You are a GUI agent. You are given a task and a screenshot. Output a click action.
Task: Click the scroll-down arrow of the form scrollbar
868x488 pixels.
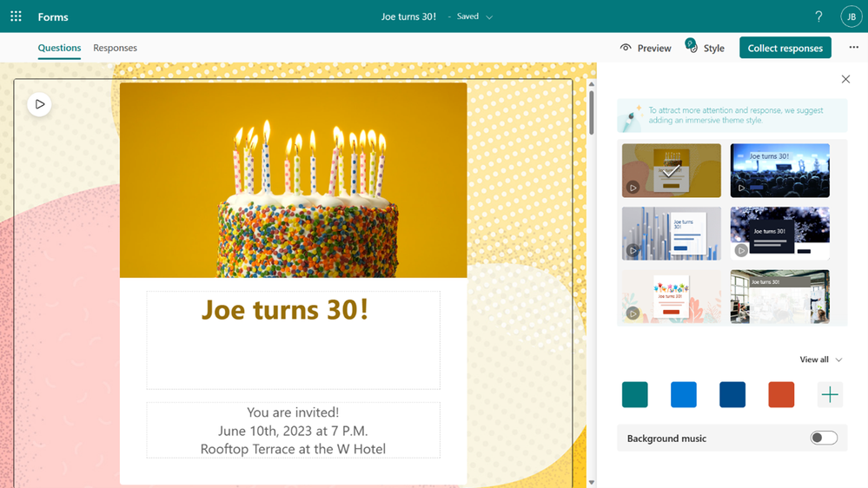coord(591,483)
